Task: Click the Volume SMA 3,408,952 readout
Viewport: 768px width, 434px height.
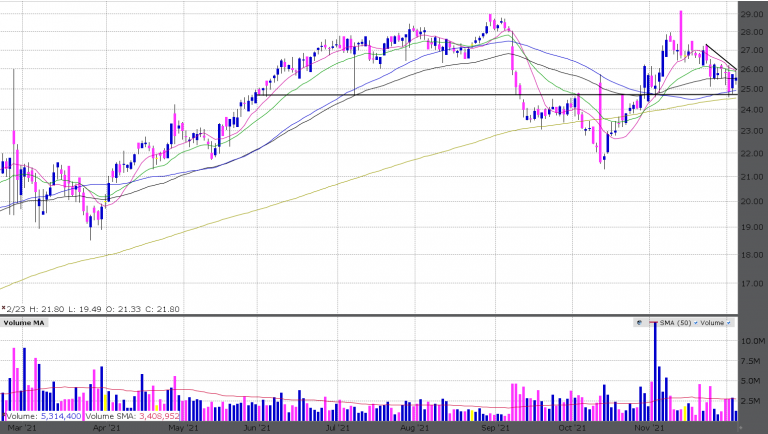Action: click(132, 415)
